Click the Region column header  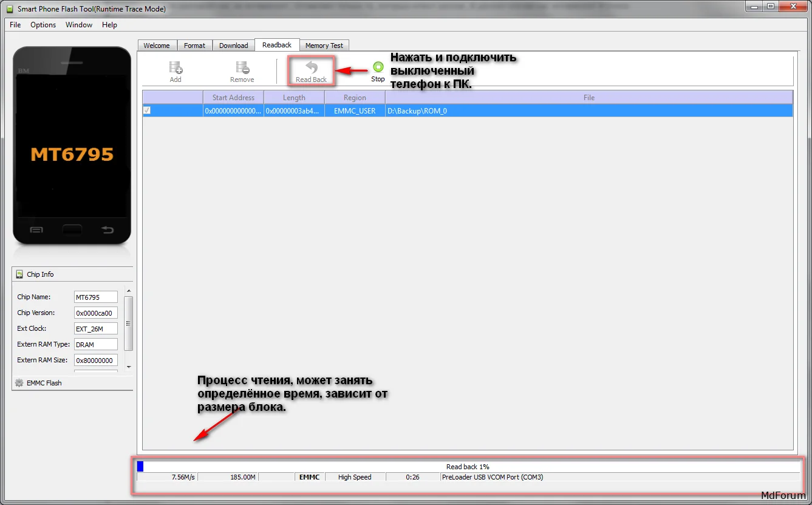pyautogui.click(x=355, y=98)
